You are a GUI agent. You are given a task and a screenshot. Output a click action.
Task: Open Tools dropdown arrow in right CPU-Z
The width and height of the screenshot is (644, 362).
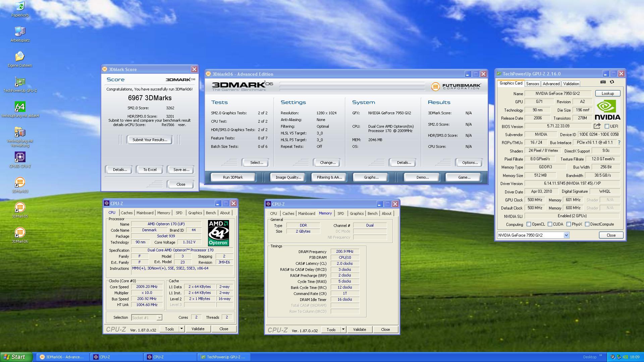(x=343, y=329)
